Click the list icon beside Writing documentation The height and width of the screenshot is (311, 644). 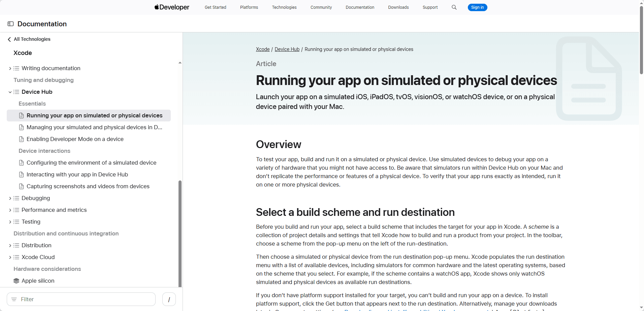(16, 68)
